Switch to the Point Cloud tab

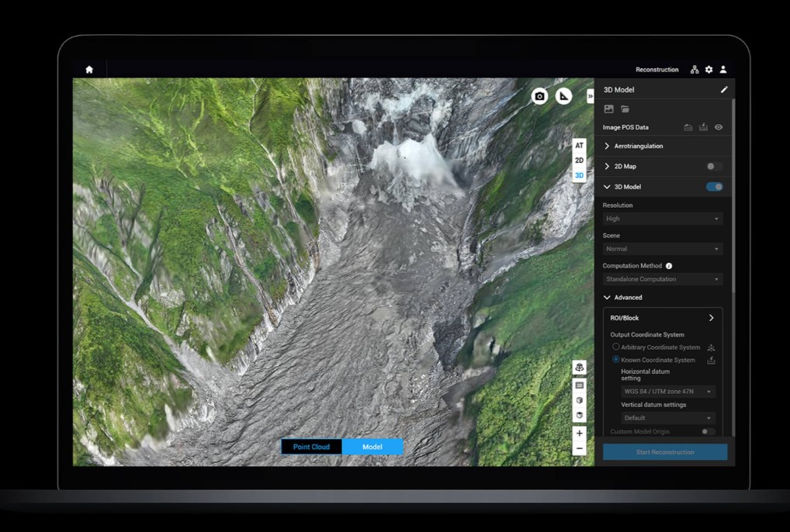311,447
